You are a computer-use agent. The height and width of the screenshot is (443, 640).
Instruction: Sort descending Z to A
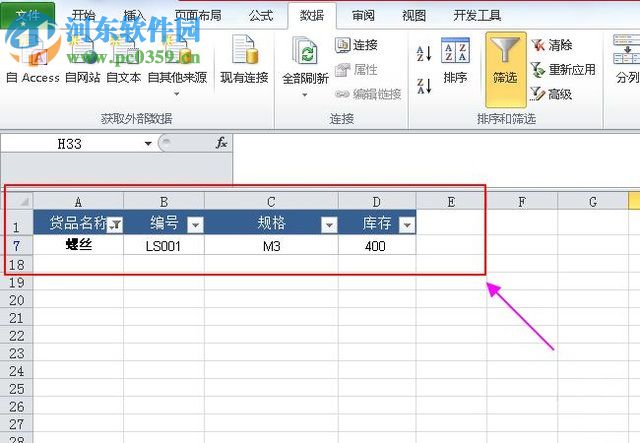pyautogui.click(x=424, y=86)
